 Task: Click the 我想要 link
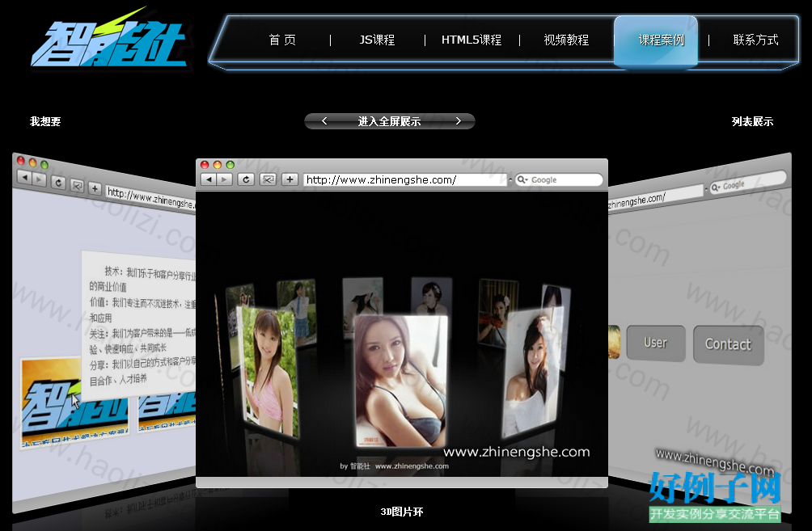[x=45, y=121]
